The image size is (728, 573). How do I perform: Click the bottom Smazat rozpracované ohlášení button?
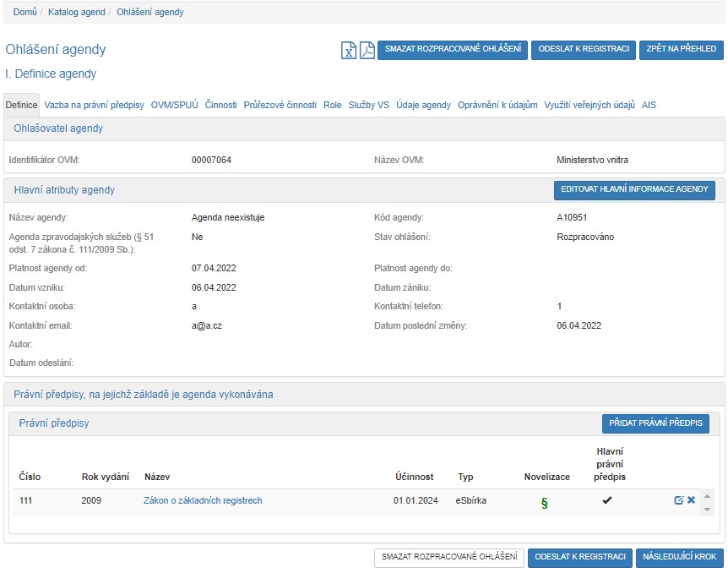coord(448,557)
